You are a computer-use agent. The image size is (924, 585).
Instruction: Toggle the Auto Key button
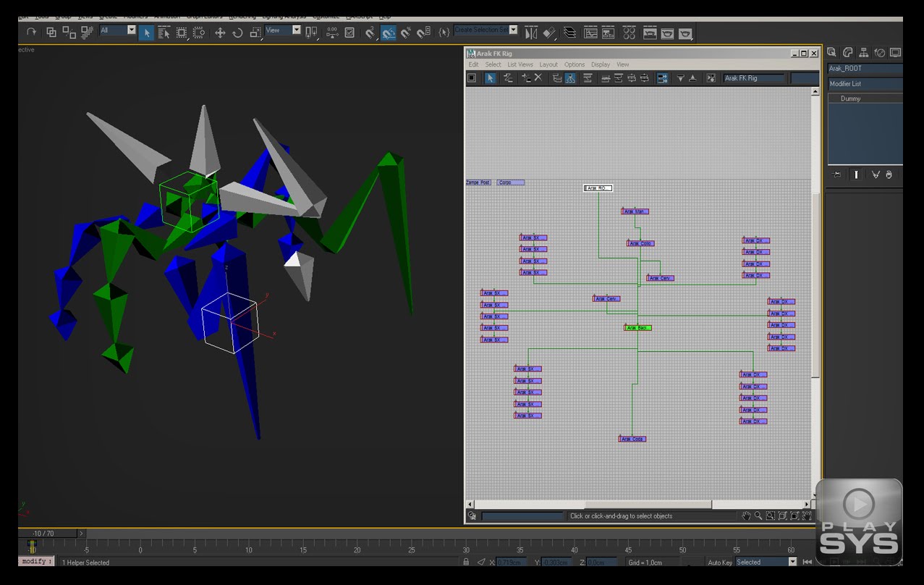point(719,563)
